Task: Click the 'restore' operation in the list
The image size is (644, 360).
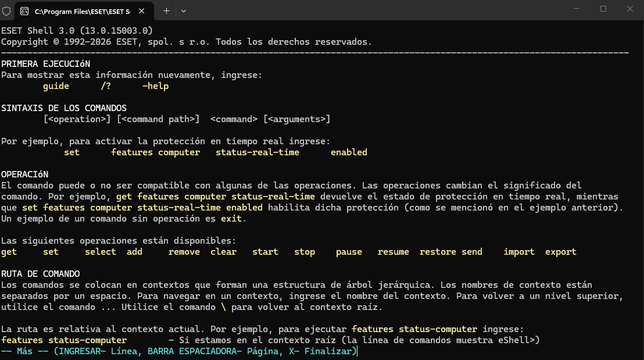Action: point(438,252)
